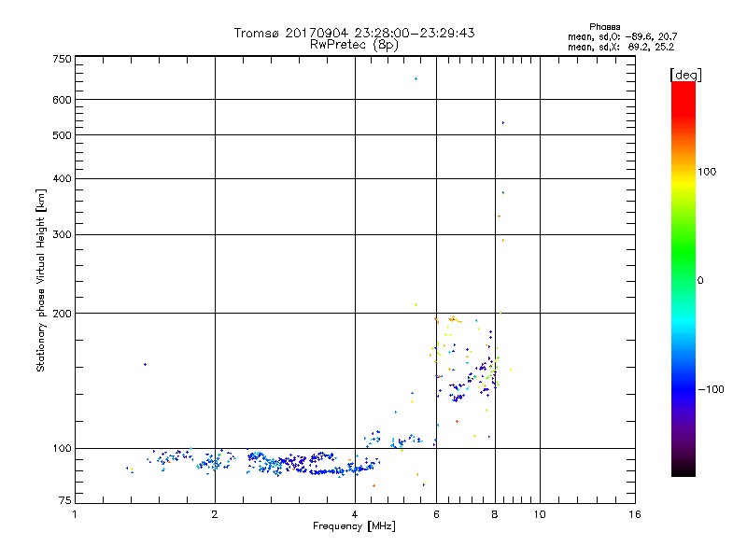Click the frequency axis tick label 4
This screenshot has height=560, width=747.
[x=355, y=514]
